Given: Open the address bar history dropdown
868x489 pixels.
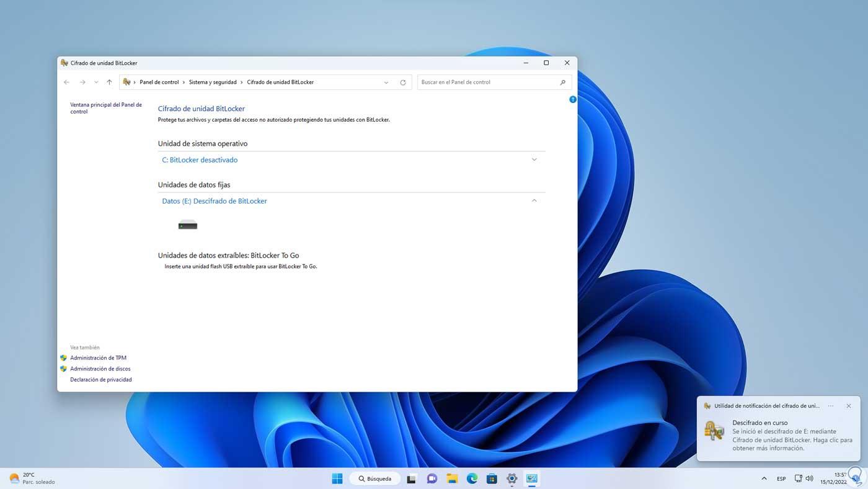Looking at the screenshot, I should tap(386, 82).
